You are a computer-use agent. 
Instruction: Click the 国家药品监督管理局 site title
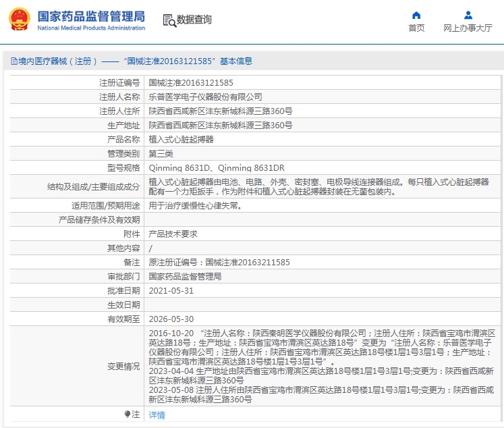(x=90, y=15)
